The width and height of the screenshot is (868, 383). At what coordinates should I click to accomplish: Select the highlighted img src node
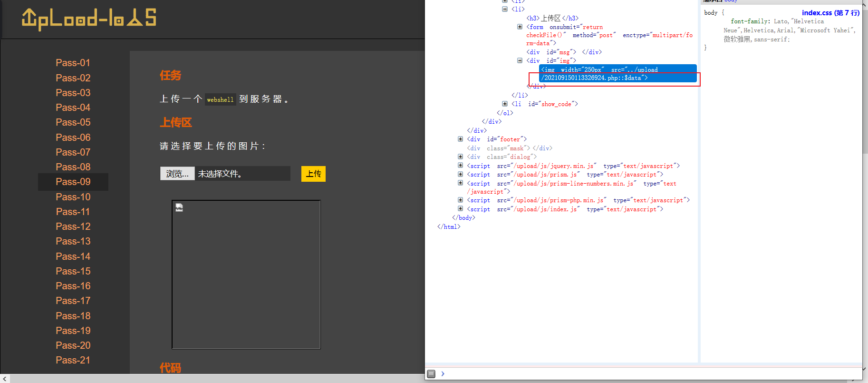618,73
